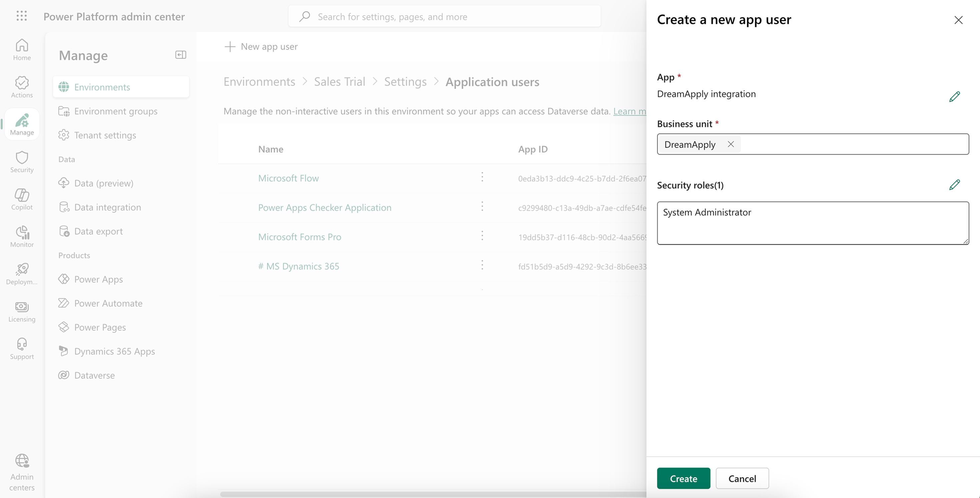The width and height of the screenshot is (980, 498).
Task: Open # MS Dynamics 365 app user
Action: [x=299, y=266]
